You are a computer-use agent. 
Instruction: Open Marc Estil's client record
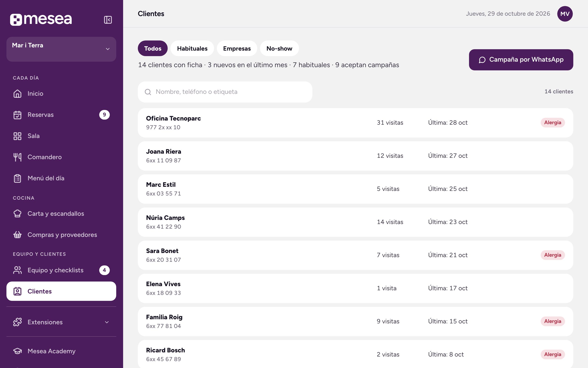[356, 189]
